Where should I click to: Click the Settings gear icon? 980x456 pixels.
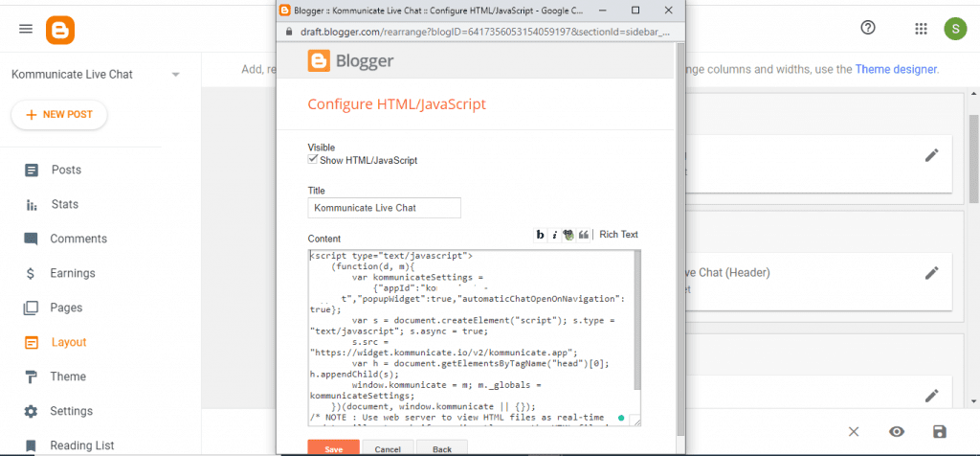click(31, 411)
